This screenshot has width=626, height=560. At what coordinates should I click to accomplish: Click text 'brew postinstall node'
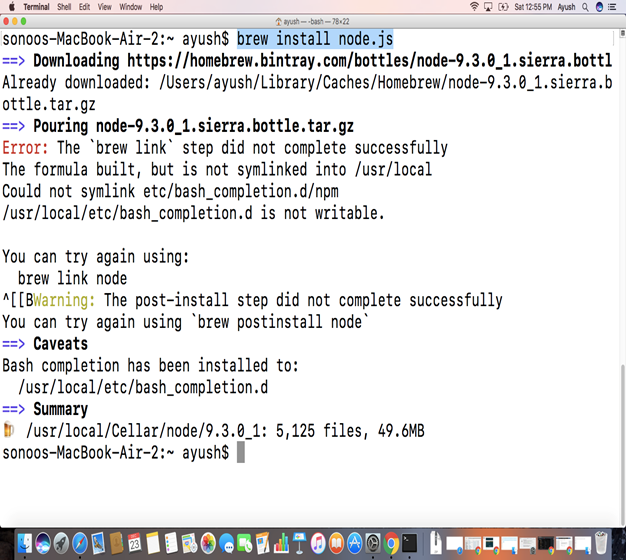point(279,322)
